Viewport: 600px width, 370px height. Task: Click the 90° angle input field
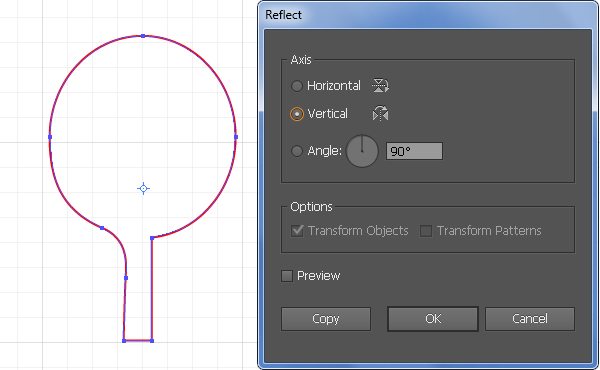414,151
